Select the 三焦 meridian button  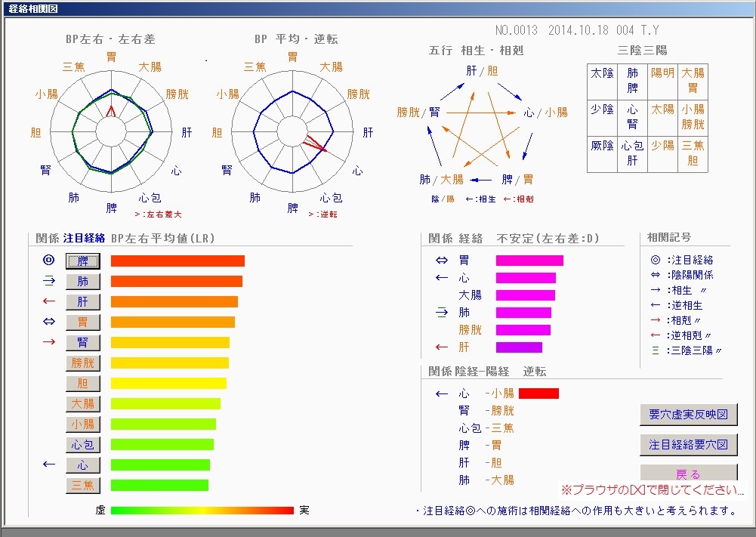pyautogui.click(x=83, y=486)
